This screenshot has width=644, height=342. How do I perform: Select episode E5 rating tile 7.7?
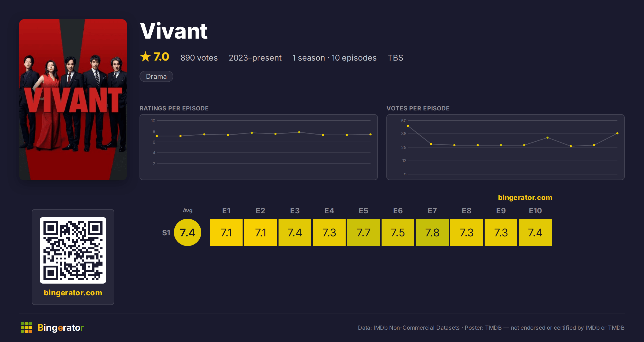coord(364,232)
